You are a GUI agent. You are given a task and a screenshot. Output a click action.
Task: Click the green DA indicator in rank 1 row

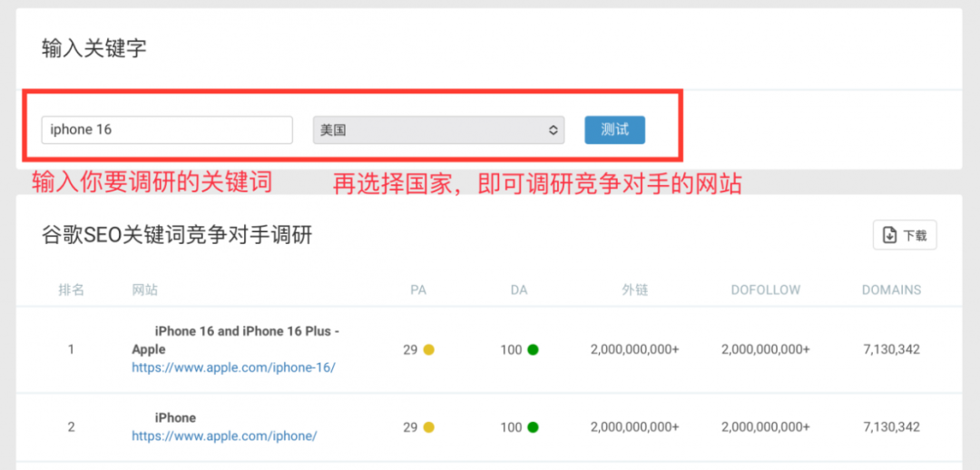click(x=533, y=350)
